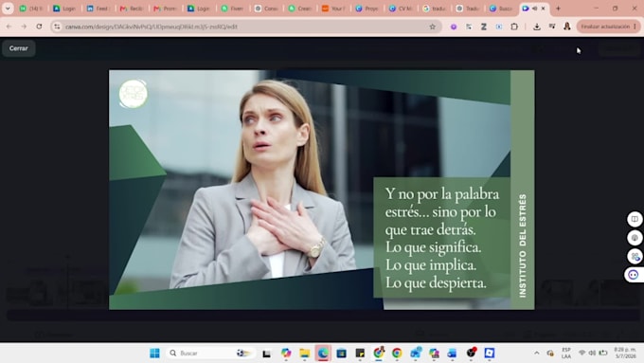
Task: Click 'Finalizar actualización' button
Action: coord(608,27)
